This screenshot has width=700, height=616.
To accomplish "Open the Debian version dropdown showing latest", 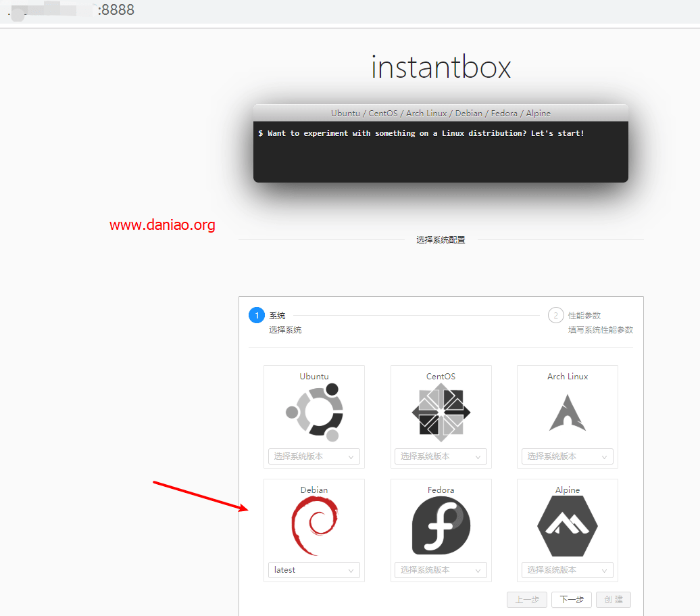I will [x=314, y=570].
